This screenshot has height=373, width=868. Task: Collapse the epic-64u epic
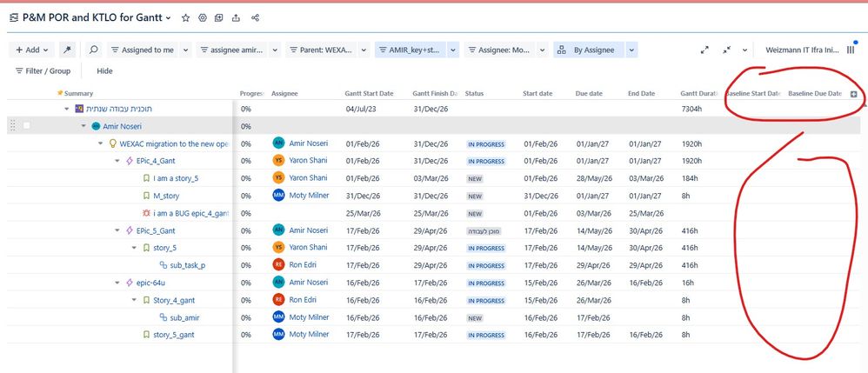click(117, 283)
